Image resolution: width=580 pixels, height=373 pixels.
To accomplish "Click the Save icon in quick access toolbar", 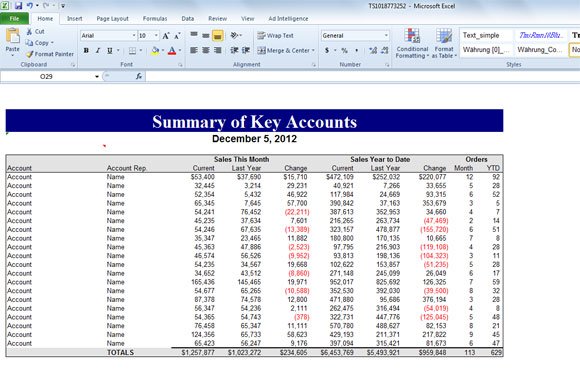I will [x=18, y=6].
